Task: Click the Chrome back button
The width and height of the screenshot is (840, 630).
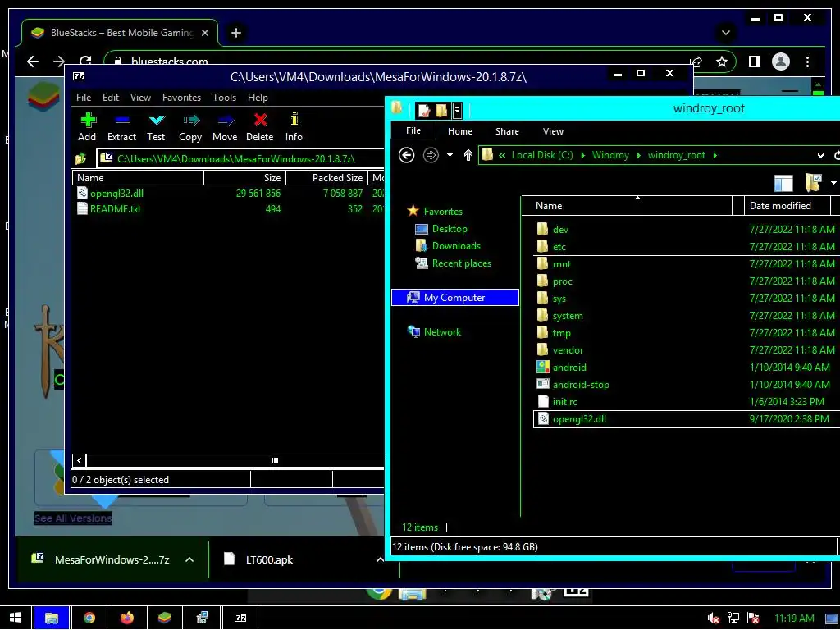Action: [33, 62]
